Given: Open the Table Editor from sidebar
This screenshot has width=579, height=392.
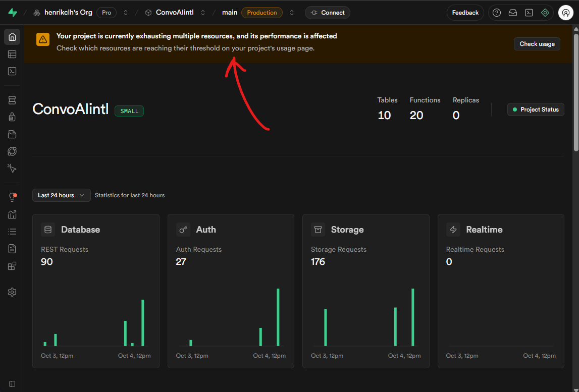Looking at the screenshot, I should click(12, 54).
